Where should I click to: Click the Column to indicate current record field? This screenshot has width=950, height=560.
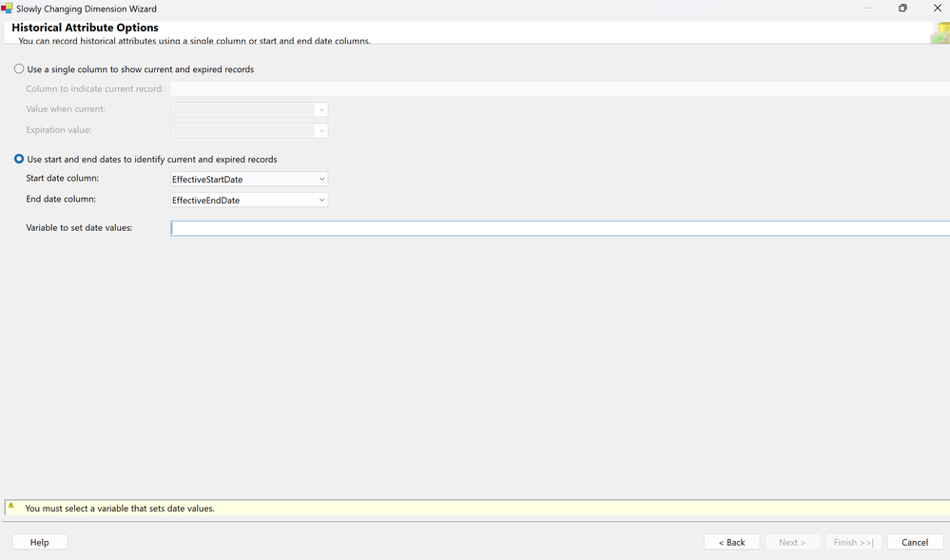[x=560, y=89]
